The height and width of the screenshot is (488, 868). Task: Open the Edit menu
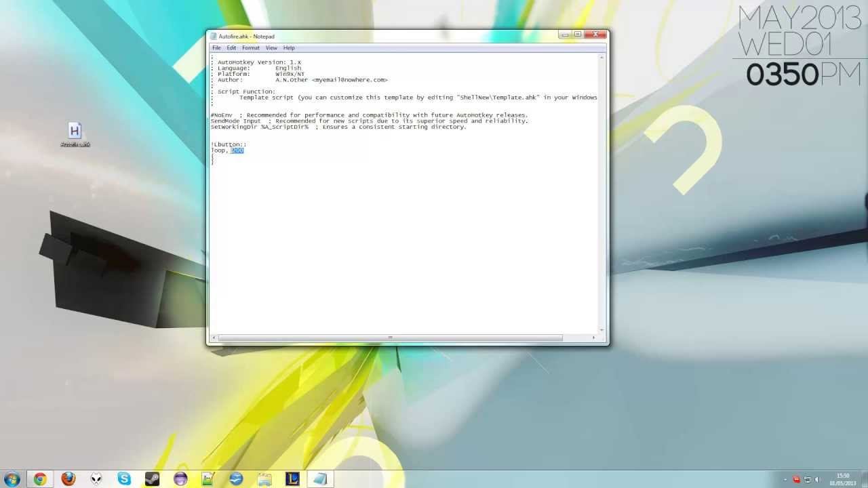point(231,47)
